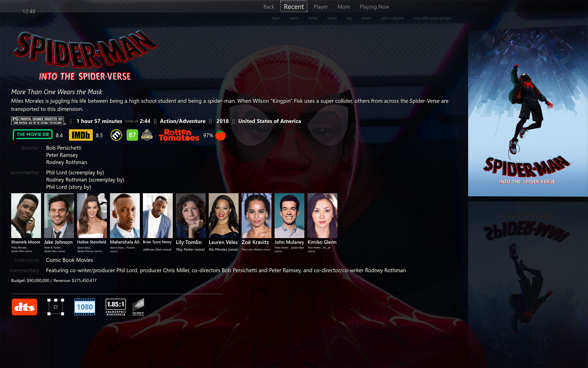Select 'Rodney Rothman (screenplay by)'
The height and width of the screenshot is (368, 588).
(x=85, y=180)
